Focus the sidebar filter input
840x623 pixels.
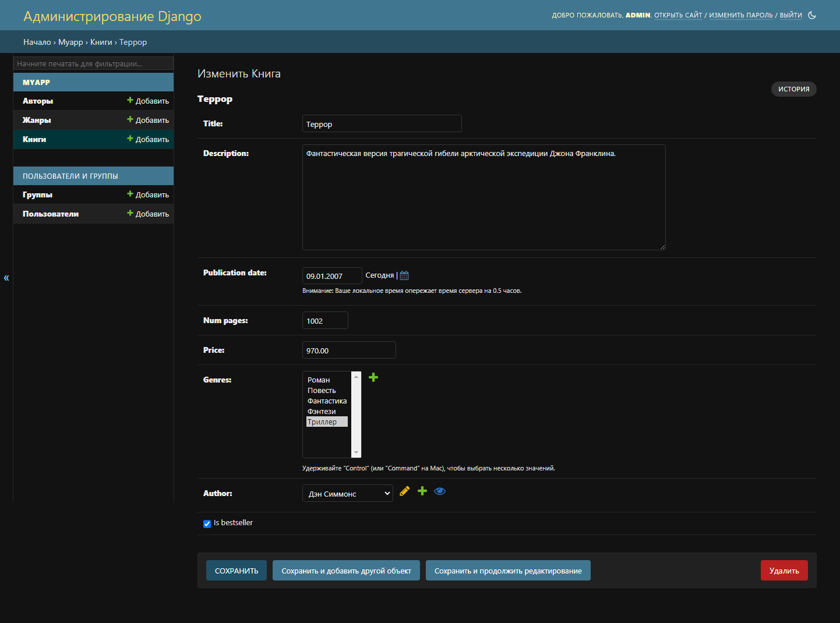93,63
